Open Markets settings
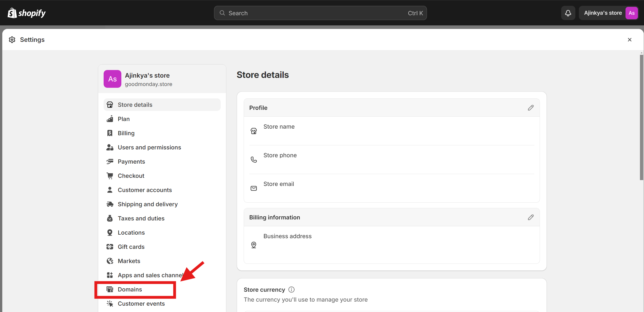644x312 pixels. [x=162, y=261]
